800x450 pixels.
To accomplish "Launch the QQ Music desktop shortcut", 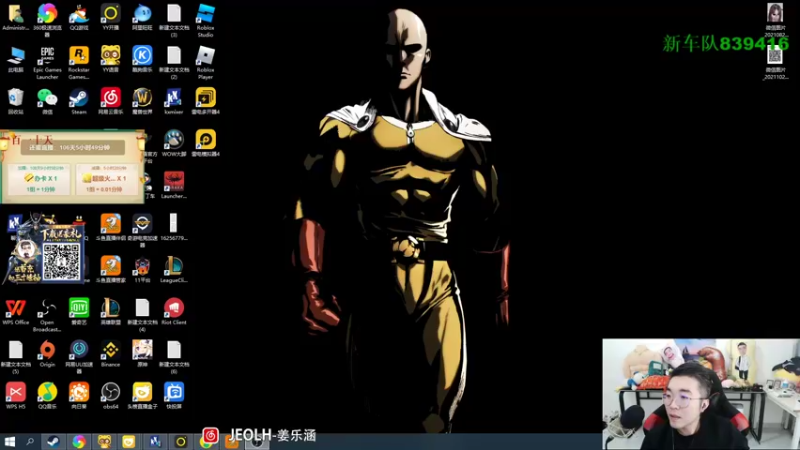I will click(47, 396).
